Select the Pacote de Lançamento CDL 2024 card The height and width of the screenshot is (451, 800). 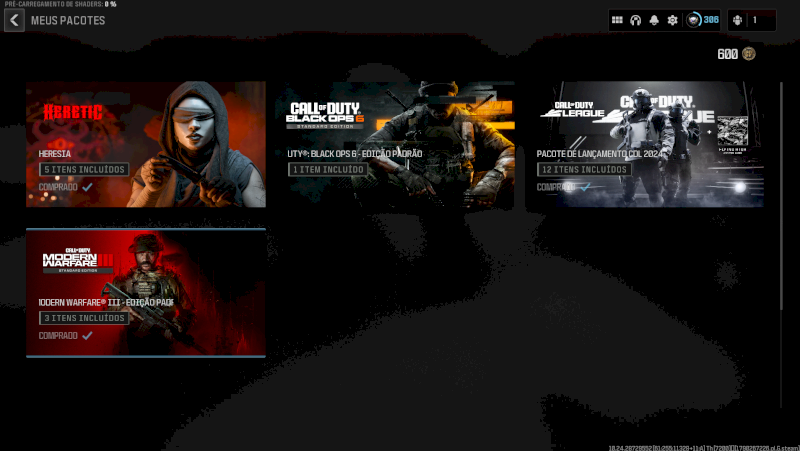point(644,144)
